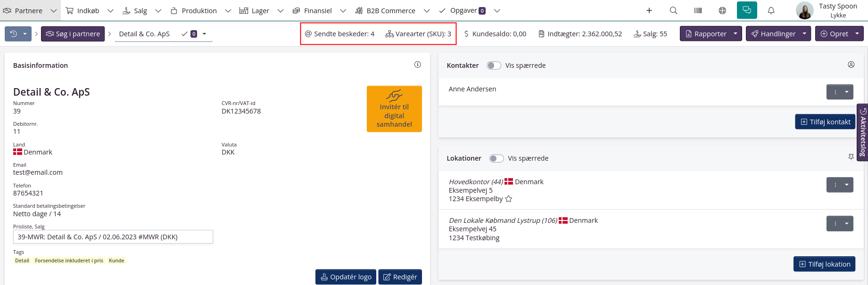This screenshot has width=868, height=285.
Task: Open the B2B Commerce menu
Action: (385, 10)
